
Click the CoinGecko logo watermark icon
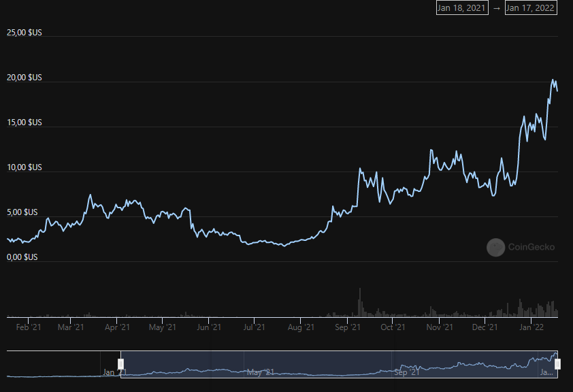pos(495,247)
